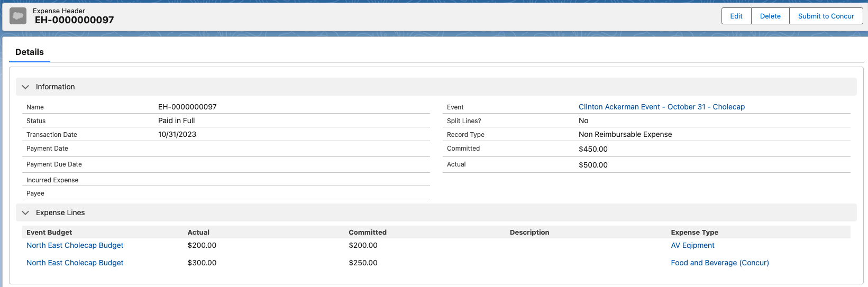Open second North East Cholecap Budget link
868x287 pixels.
75,263
